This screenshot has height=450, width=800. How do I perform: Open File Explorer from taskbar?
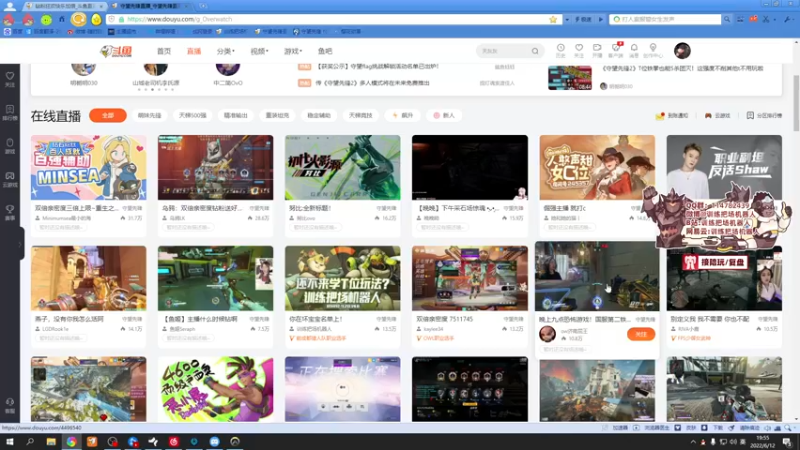pyautogui.click(x=51, y=441)
